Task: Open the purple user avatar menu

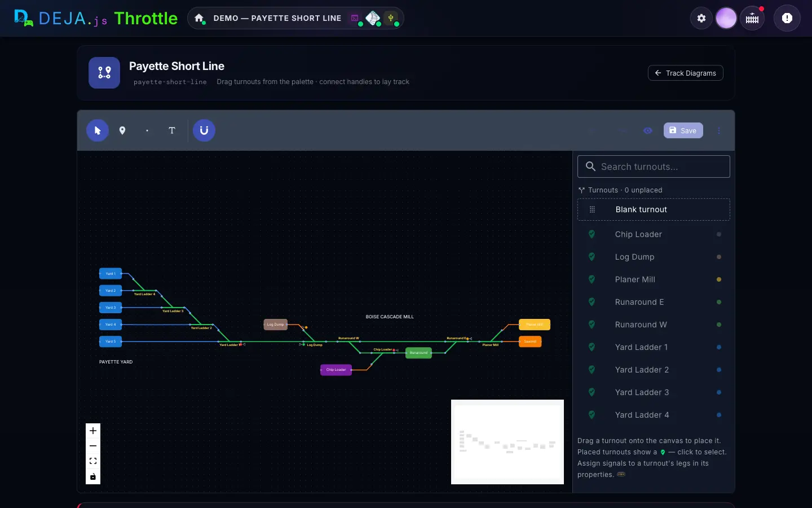Action: [x=726, y=18]
